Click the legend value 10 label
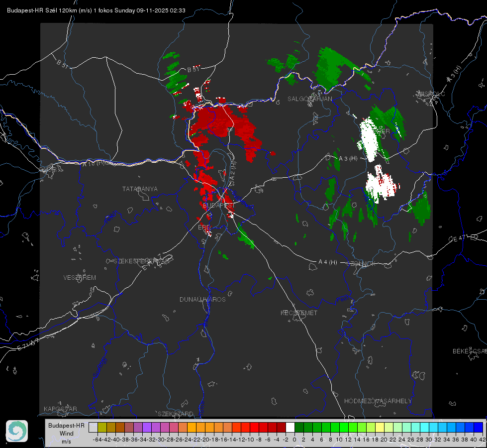The height and width of the screenshot is (448, 487). [339, 440]
